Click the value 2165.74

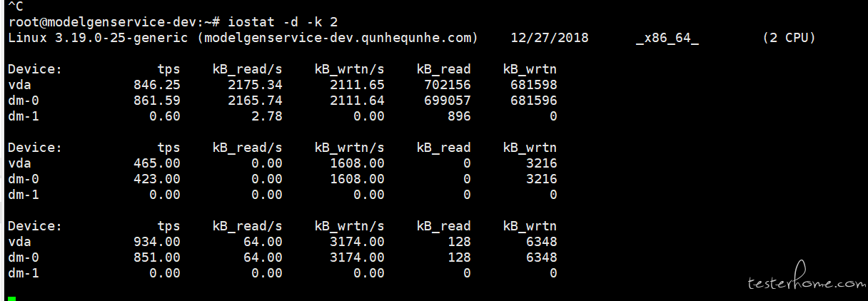(256, 101)
